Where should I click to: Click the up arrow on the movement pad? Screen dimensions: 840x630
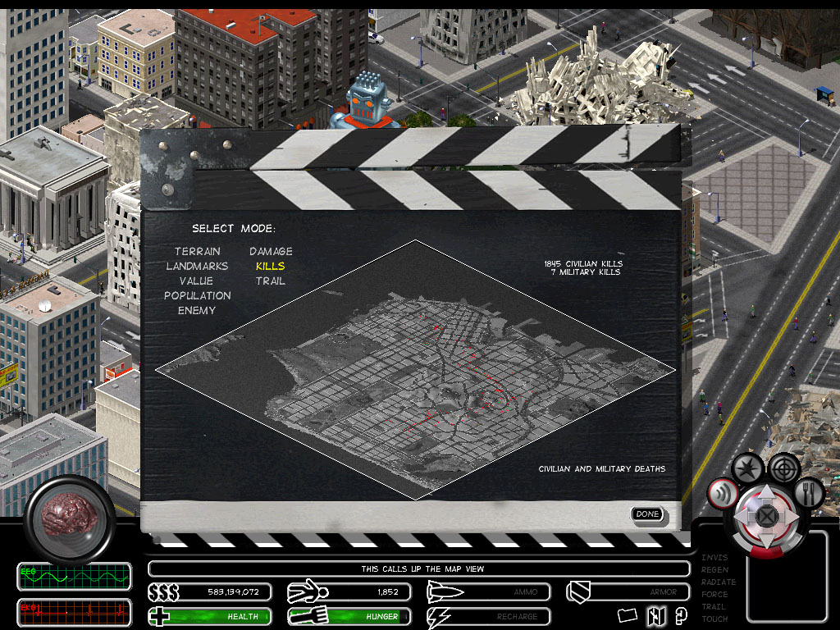[766, 494]
